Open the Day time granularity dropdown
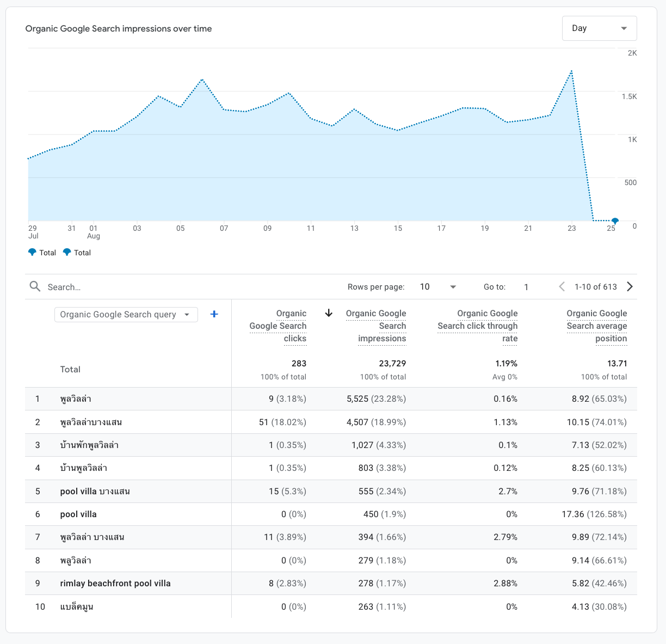Image resolution: width=666 pixels, height=644 pixels. click(x=599, y=28)
